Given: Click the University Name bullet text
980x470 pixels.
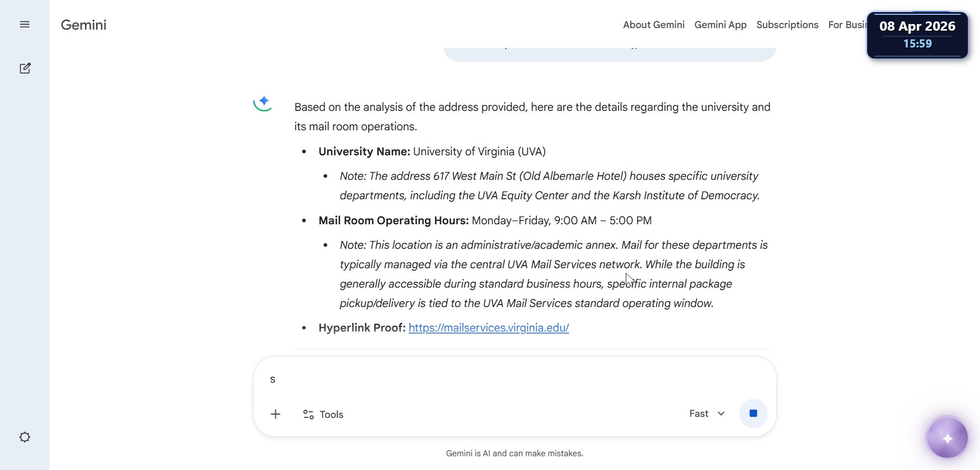Looking at the screenshot, I should pos(432,152).
